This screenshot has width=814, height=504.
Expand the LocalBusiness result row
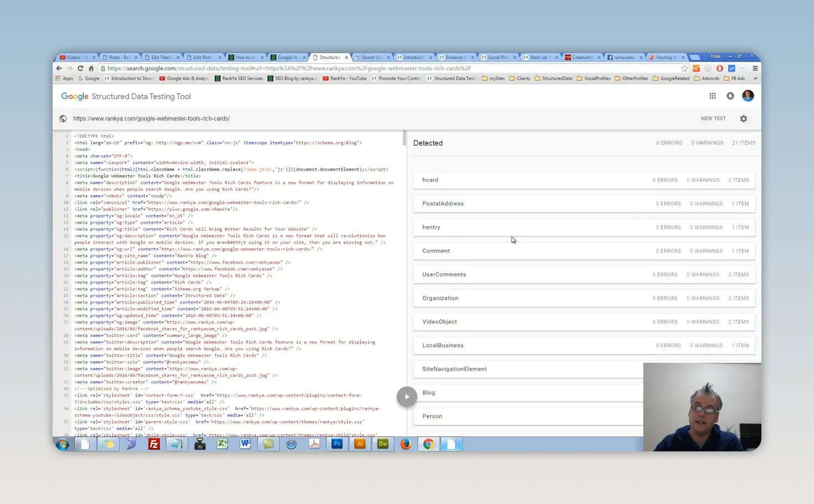pyautogui.click(x=584, y=346)
